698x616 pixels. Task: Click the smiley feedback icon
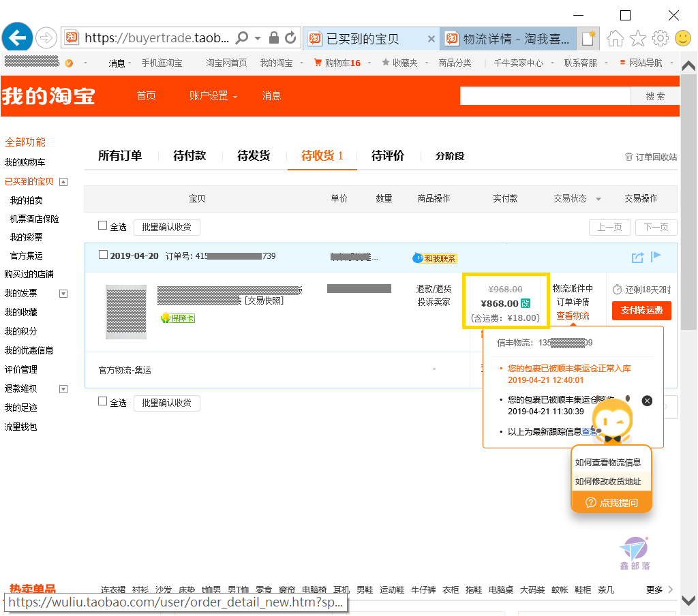pyautogui.click(x=683, y=38)
